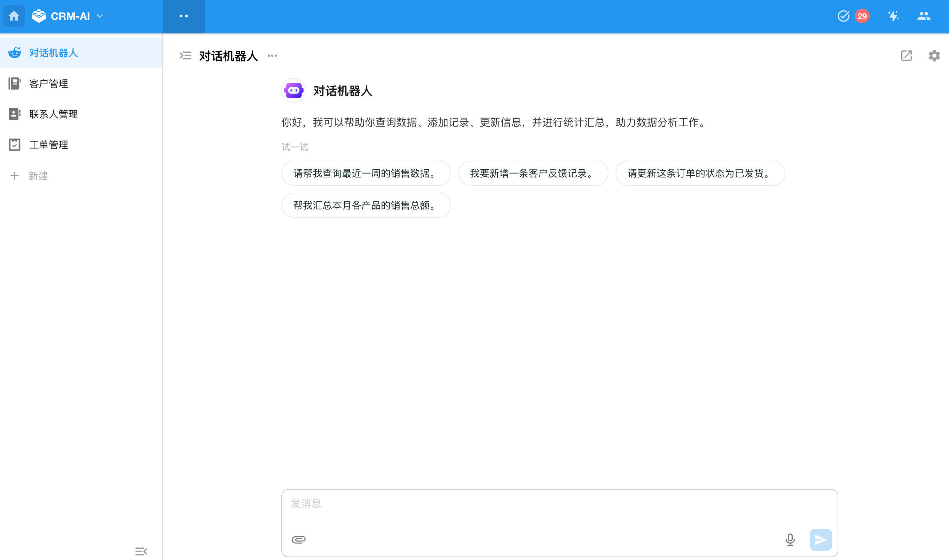Viewport: 949px width, 560px height.
Task: Open chat in new window icon
Action: coord(906,56)
